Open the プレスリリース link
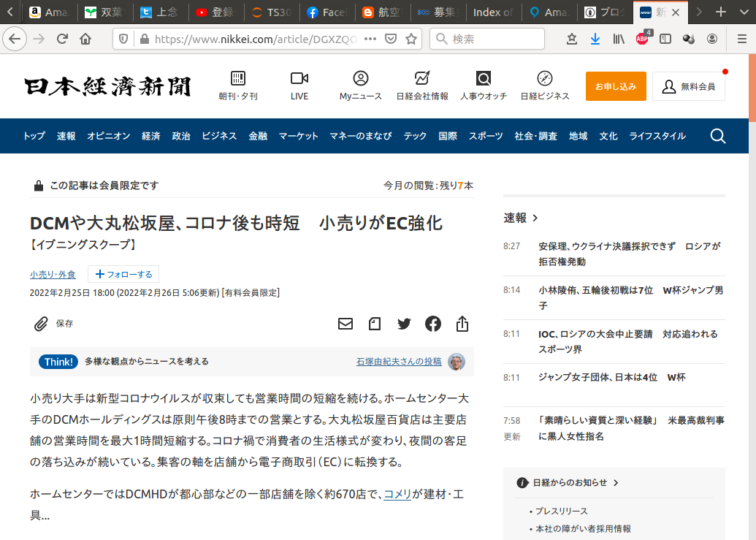Screen dimensions: 756x540 click(x=561, y=511)
